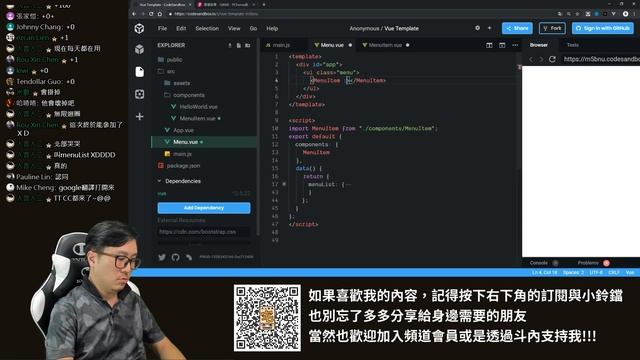The width and height of the screenshot is (640, 360).
Task: Click the Vue language mode status entry
Action: point(630,273)
